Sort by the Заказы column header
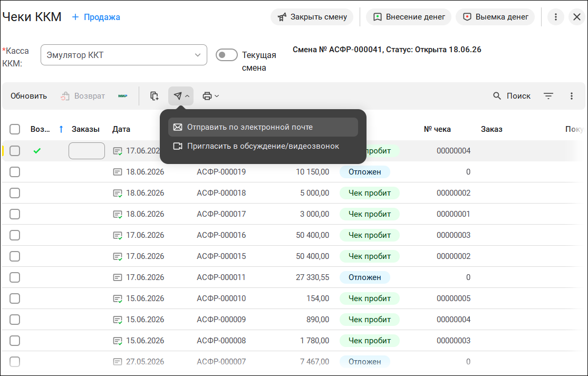Image resolution: width=588 pixels, height=376 pixels. (x=85, y=129)
